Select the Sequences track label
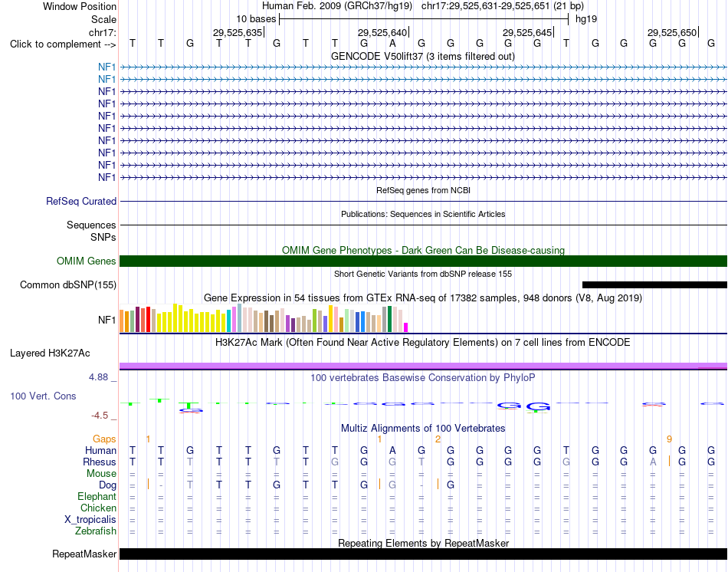Screen dimensions: 728x572 [91, 225]
